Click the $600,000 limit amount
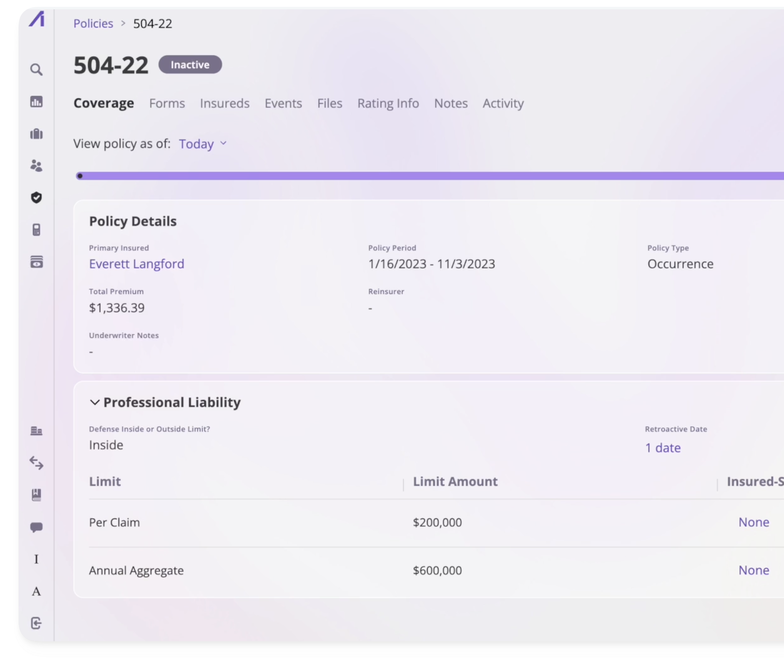Viewport: 784px width, 672px height. coord(437,570)
